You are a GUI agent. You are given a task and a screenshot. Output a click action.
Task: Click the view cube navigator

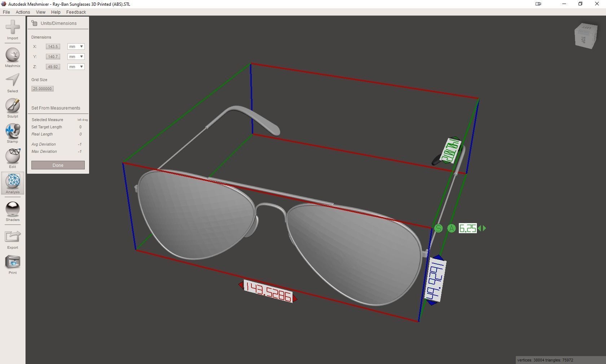point(585,36)
